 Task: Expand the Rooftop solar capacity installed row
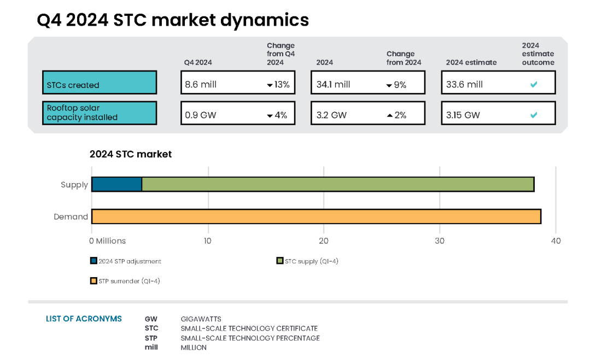click(99, 113)
